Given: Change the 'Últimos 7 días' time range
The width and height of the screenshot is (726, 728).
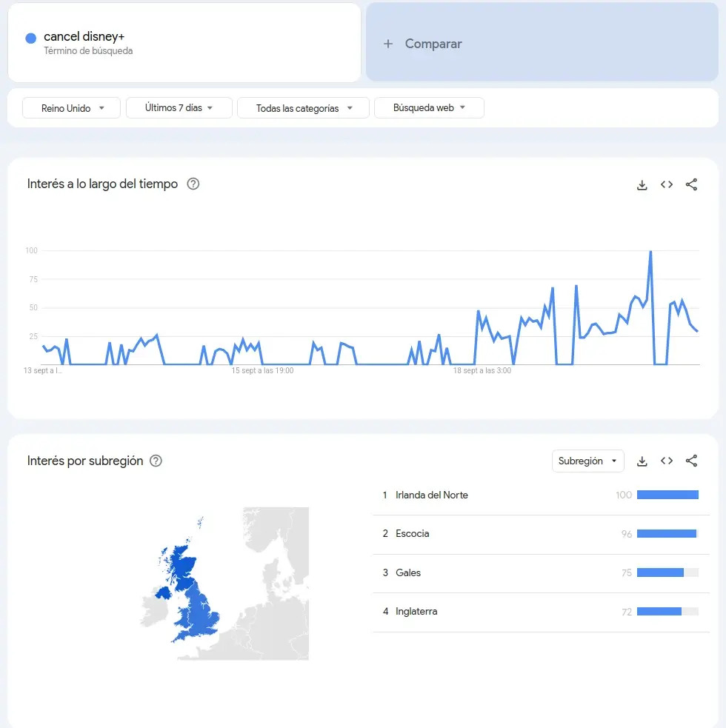Looking at the screenshot, I should tap(179, 108).
